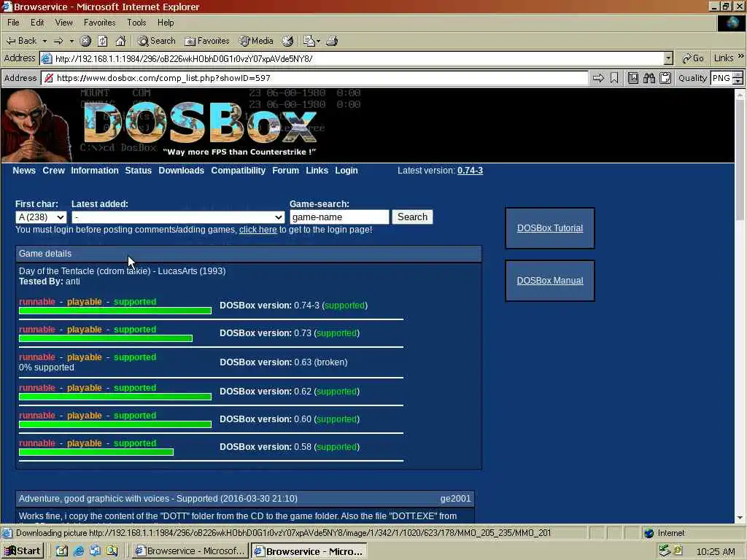
Task: Open the Edit menu
Action: click(37, 23)
